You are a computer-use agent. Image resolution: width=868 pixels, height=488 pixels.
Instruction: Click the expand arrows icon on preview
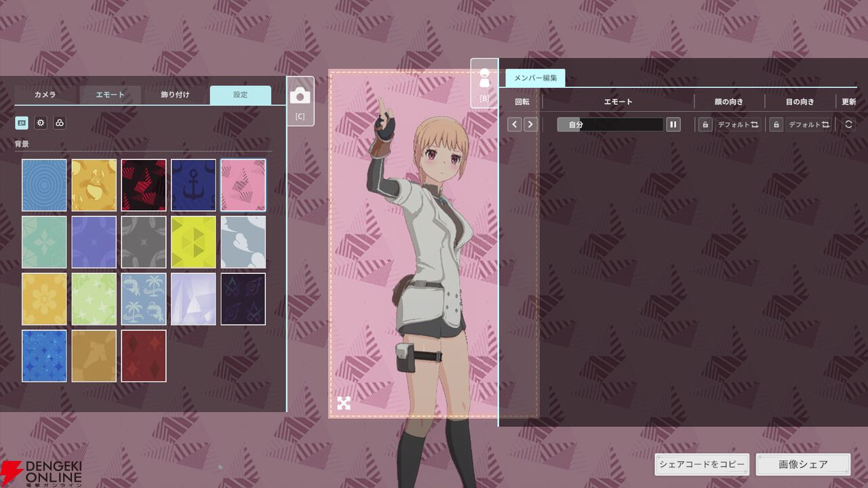pyautogui.click(x=344, y=403)
